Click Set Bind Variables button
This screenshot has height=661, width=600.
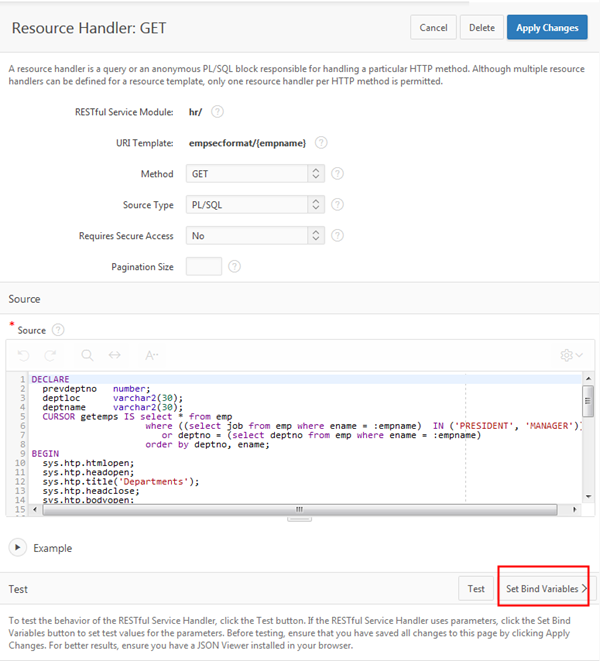pos(546,588)
